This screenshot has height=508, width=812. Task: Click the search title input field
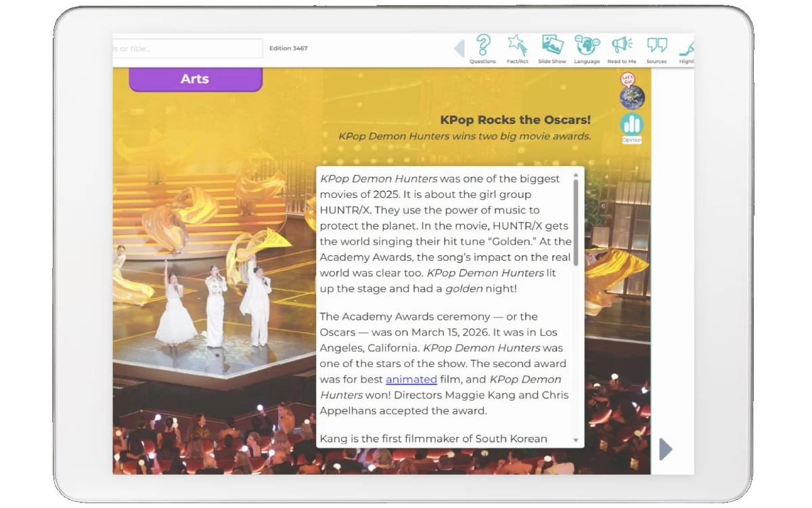pyautogui.click(x=187, y=48)
